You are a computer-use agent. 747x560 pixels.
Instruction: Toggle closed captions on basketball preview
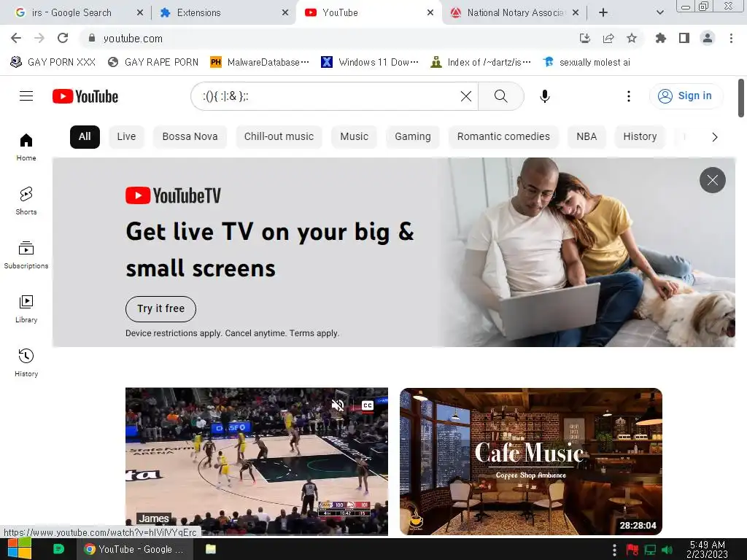click(x=368, y=405)
